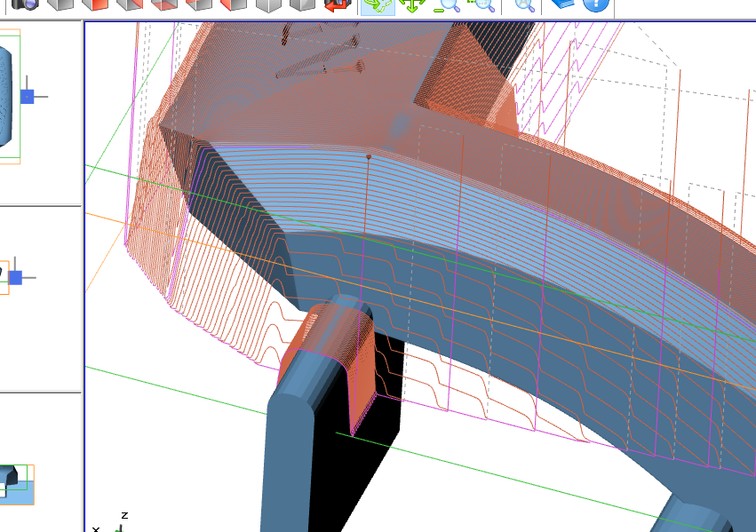The image size is (756, 532).
Task: Select the green four-arrow pan tool
Action: coord(411,5)
